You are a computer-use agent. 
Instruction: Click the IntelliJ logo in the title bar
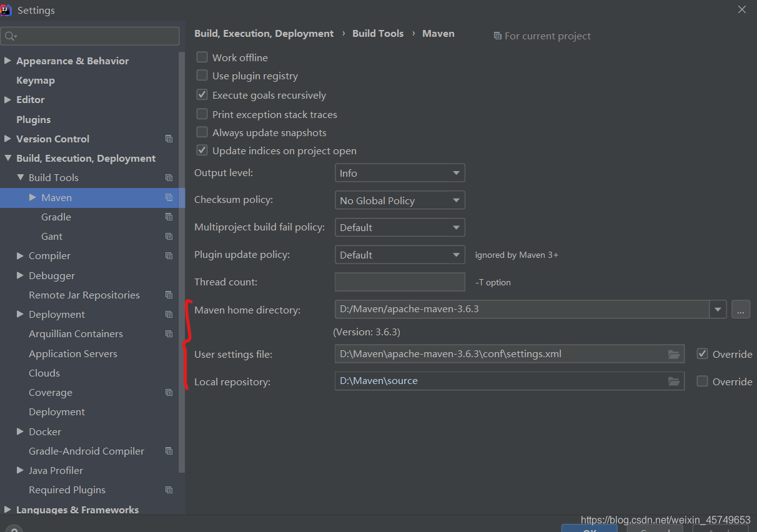[x=6, y=9]
